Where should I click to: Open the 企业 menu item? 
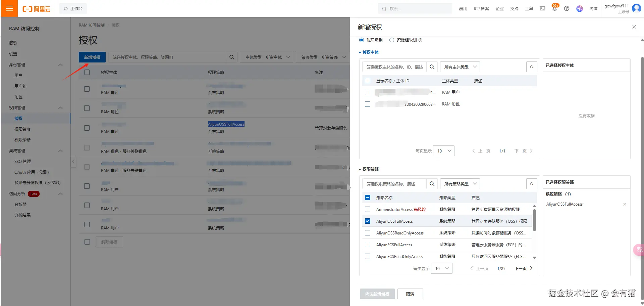pos(500,9)
